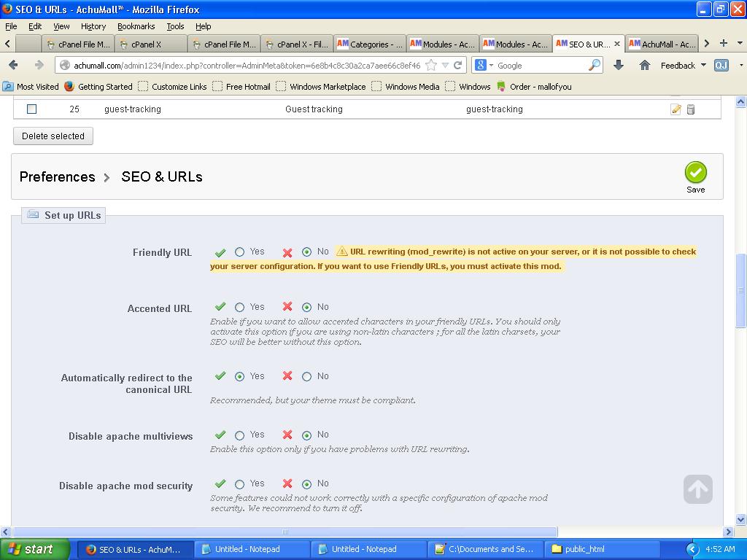Expand toolbar overflow arrow at far right
Screen dimensions: 747x560
pyautogui.click(x=741, y=65)
